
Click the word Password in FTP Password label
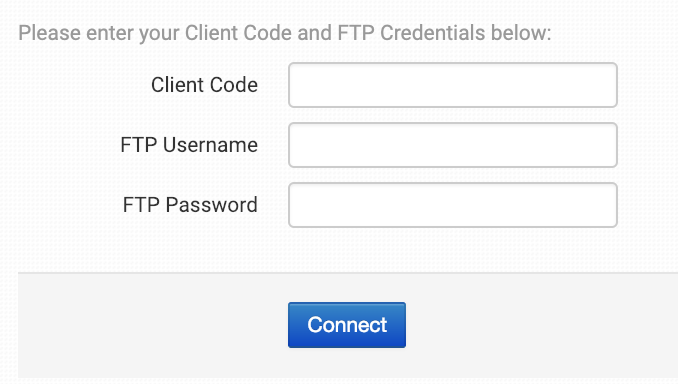(211, 205)
